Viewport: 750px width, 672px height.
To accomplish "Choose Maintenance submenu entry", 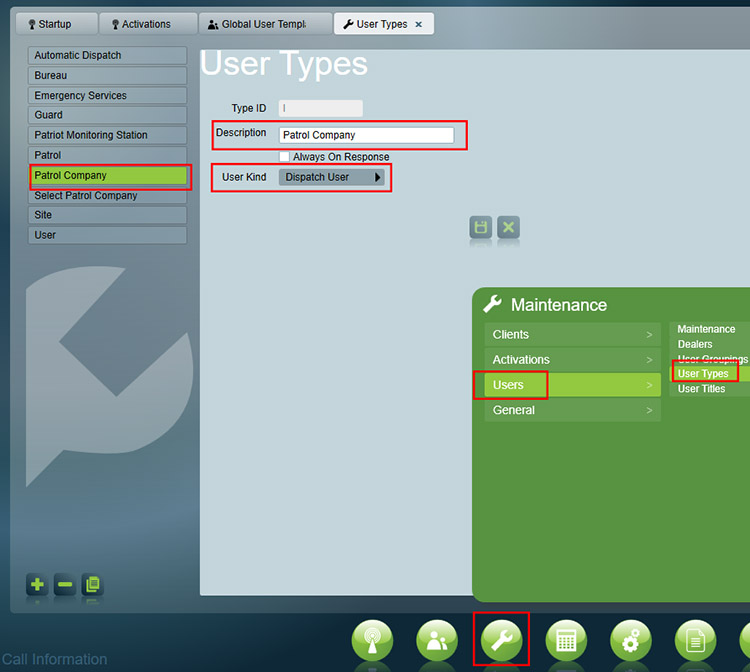I will coord(706,329).
